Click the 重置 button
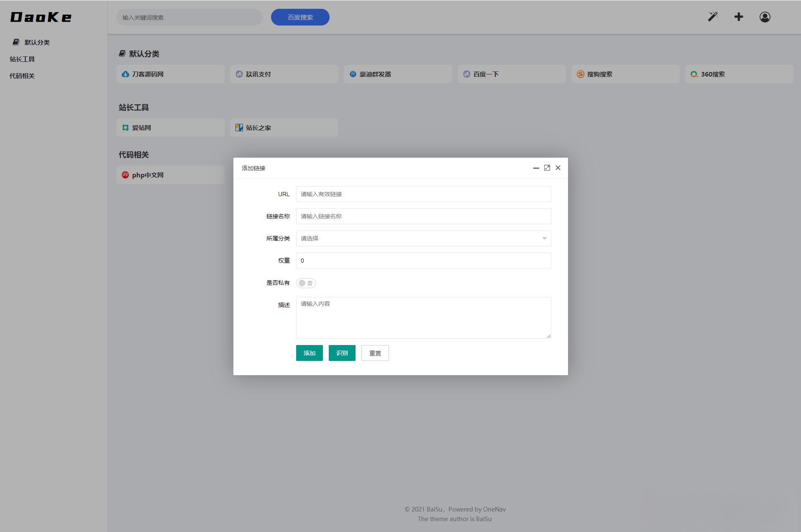The width and height of the screenshot is (801, 532). click(x=375, y=353)
